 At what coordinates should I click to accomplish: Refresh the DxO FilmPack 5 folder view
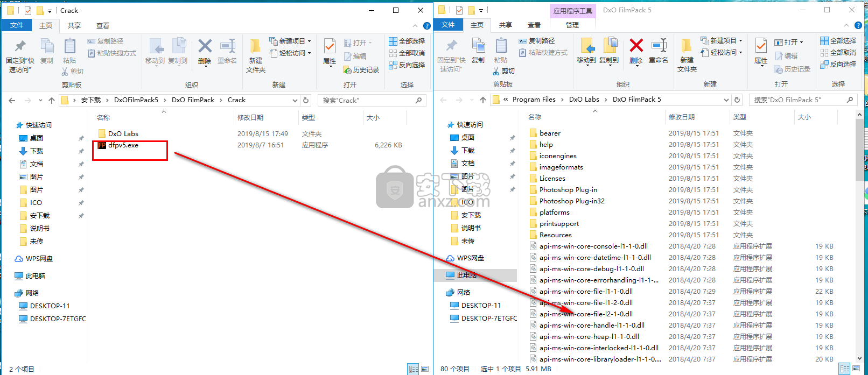(737, 100)
